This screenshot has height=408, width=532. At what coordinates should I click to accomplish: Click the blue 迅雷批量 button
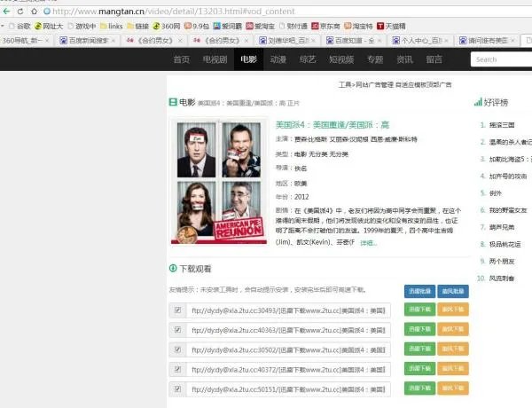(x=419, y=291)
